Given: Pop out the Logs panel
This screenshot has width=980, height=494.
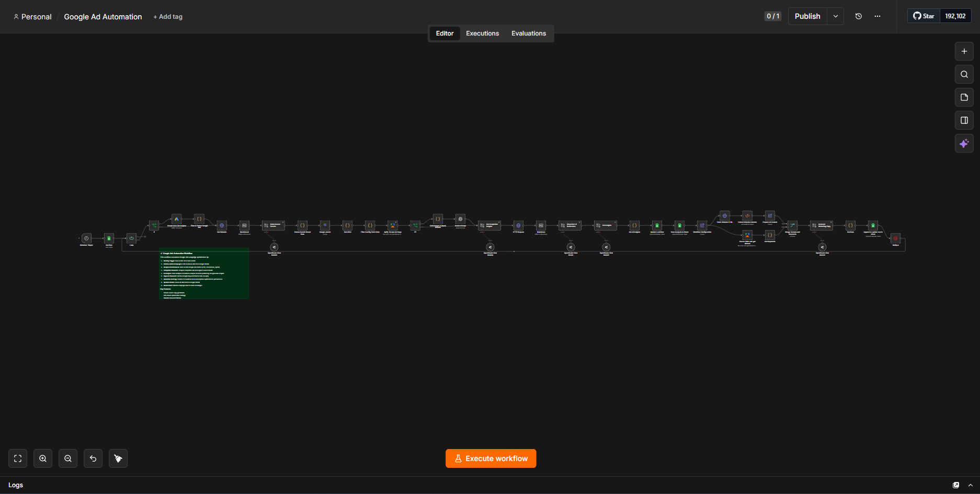Looking at the screenshot, I should (956, 485).
